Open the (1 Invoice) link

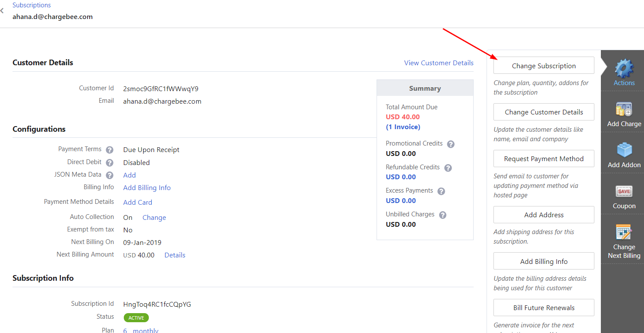tap(403, 127)
